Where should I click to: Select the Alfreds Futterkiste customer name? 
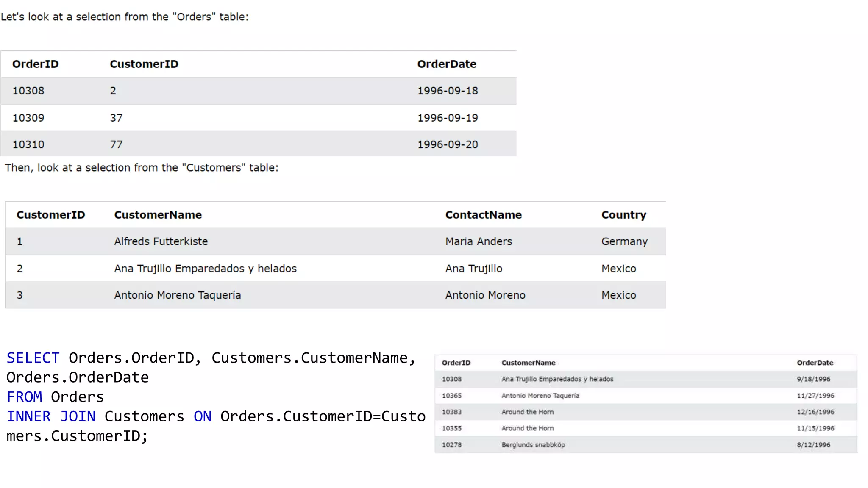[x=161, y=241]
